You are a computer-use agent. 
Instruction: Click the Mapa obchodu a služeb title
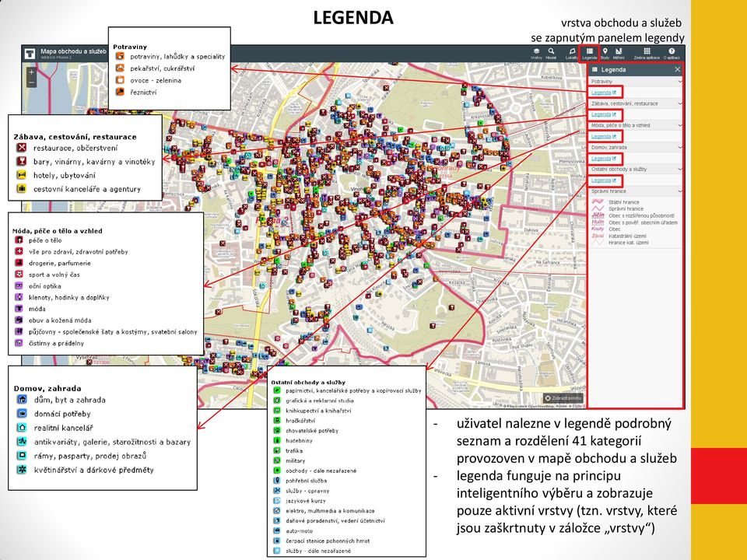click(x=73, y=51)
